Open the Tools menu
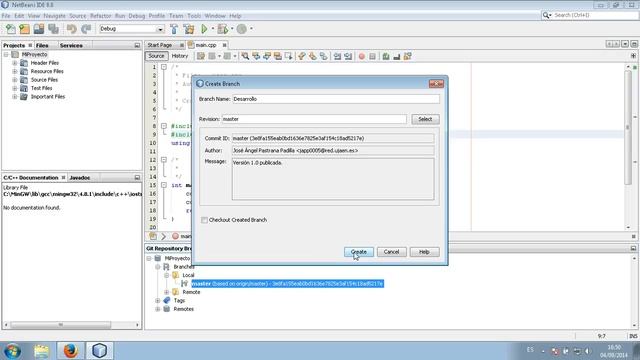Image resolution: width=640 pixels, height=360 pixels. 194,16
